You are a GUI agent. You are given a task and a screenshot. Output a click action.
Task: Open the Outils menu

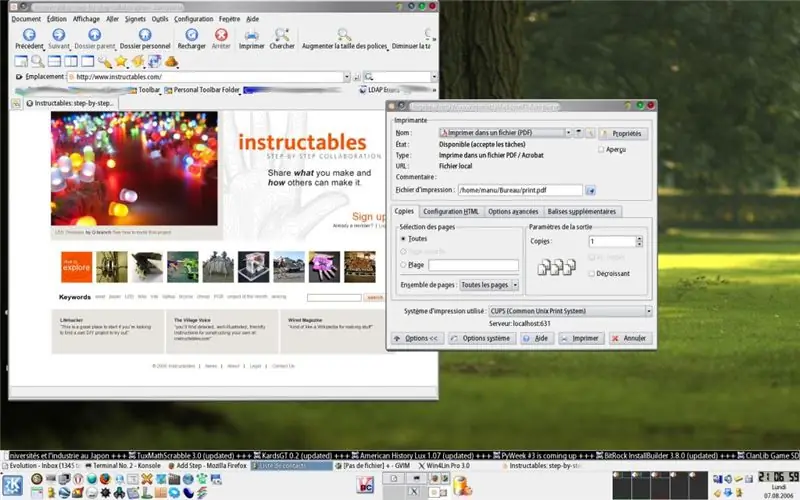[160, 19]
